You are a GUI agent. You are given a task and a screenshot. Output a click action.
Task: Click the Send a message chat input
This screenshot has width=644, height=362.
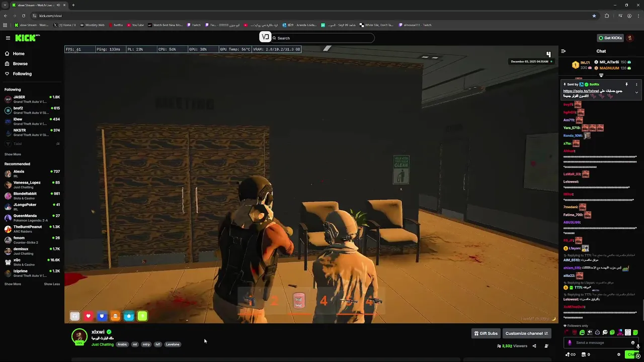(602, 343)
